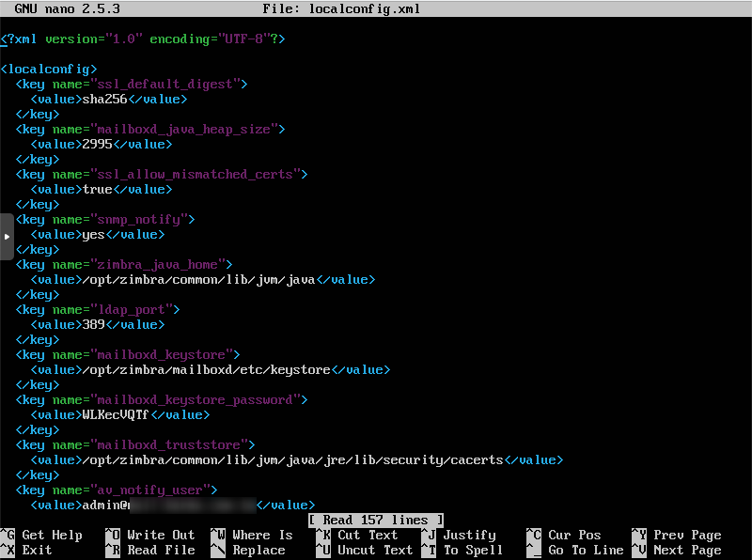Click the mailboxd_truststore key name

169,445
